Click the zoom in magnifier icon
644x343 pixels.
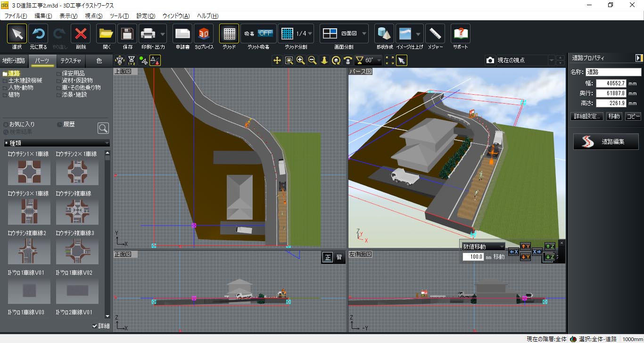pyautogui.click(x=301, y=60)
